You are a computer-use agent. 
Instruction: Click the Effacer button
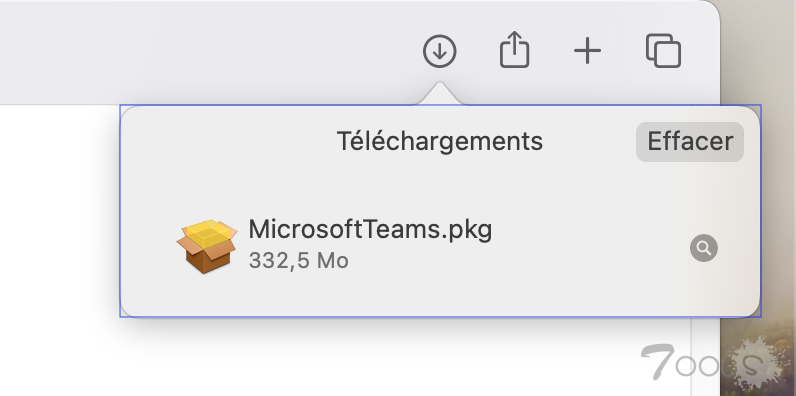point(690,142)
